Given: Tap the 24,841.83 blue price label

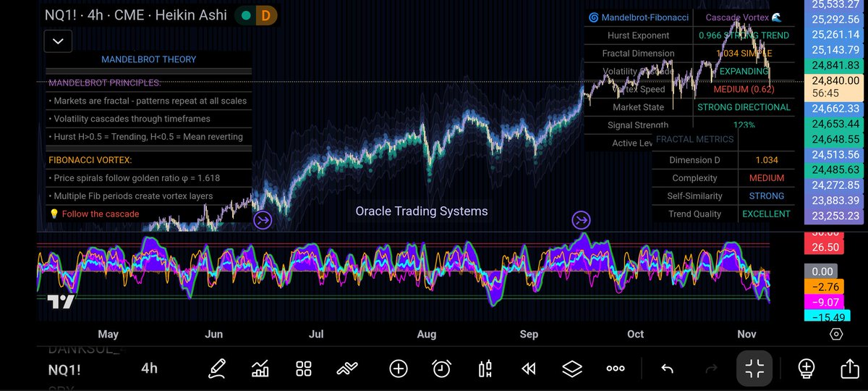Looking at the screenshot, I should pyautogui.click(x=836, y=65).
